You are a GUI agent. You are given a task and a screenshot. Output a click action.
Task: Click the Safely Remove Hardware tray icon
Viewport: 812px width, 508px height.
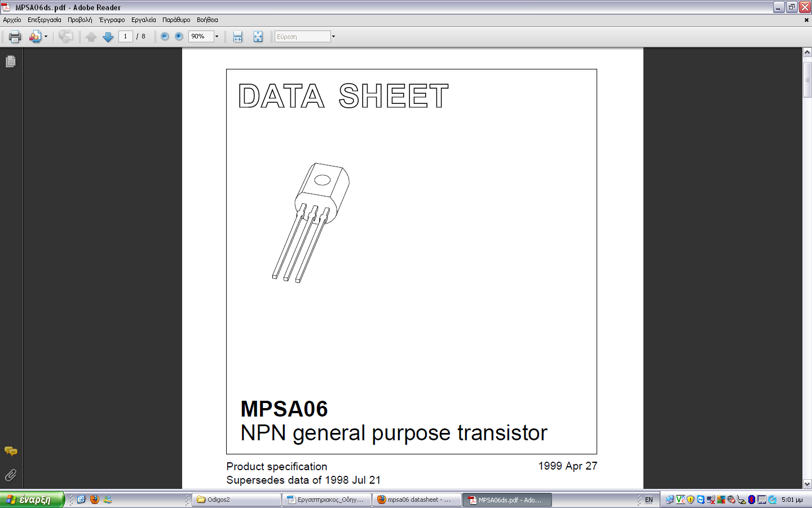pos(742,500)
